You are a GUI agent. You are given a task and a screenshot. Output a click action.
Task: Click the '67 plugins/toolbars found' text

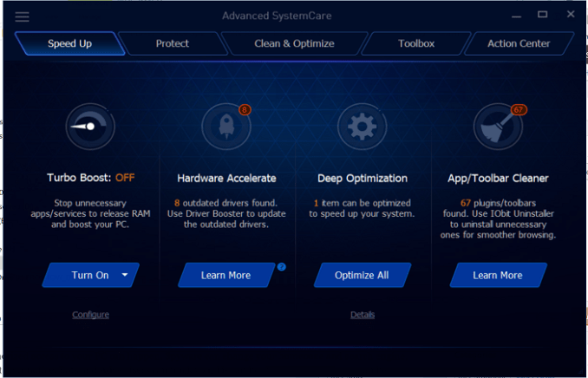pyautogui.click(x=498, y=208)
